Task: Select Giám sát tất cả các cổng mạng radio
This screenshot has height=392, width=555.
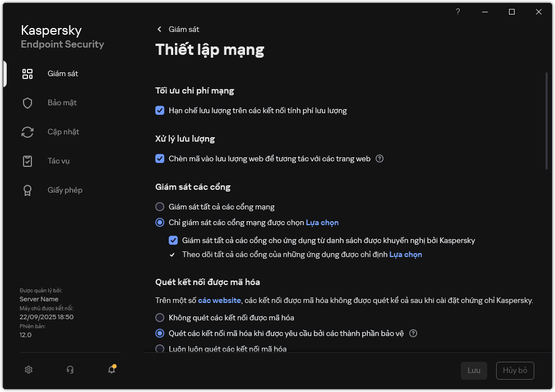Action: (160, 207)
